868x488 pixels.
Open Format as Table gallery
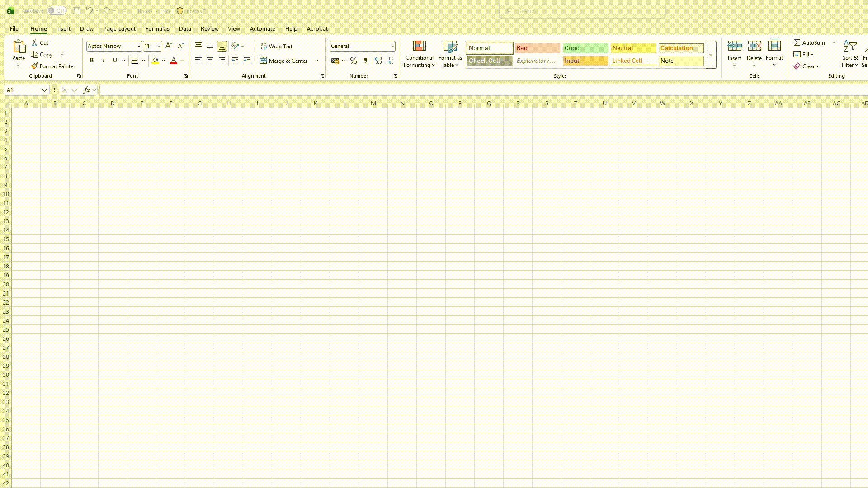coord(450,54)
